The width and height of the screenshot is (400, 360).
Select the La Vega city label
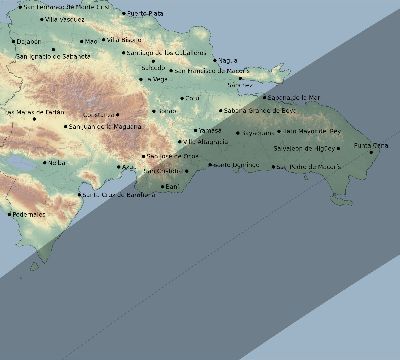tap(156, 79)
